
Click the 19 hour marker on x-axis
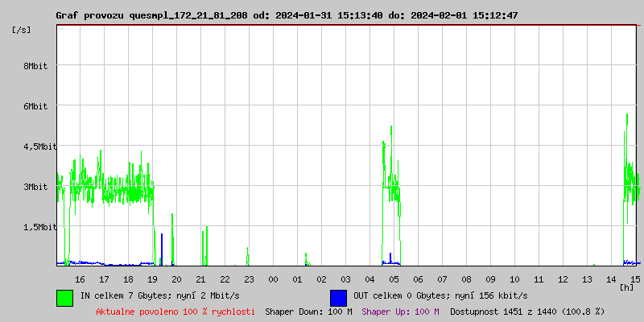pos(152,279)
